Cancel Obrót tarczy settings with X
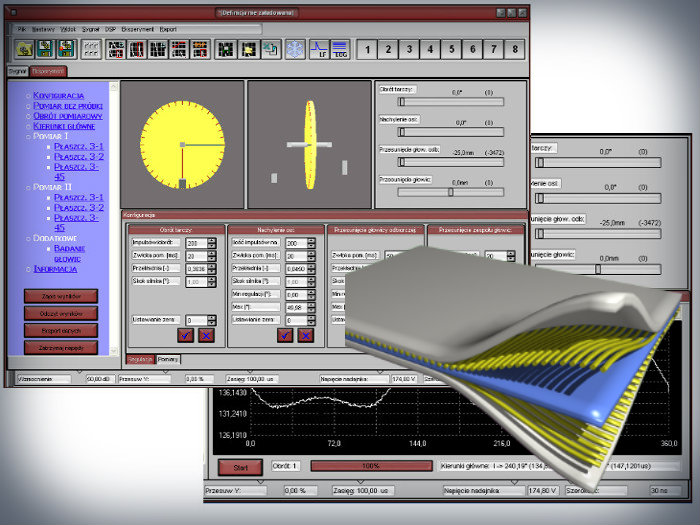This screenshot has width=700, height=525. pyautogui.click(x=205, y=334)
